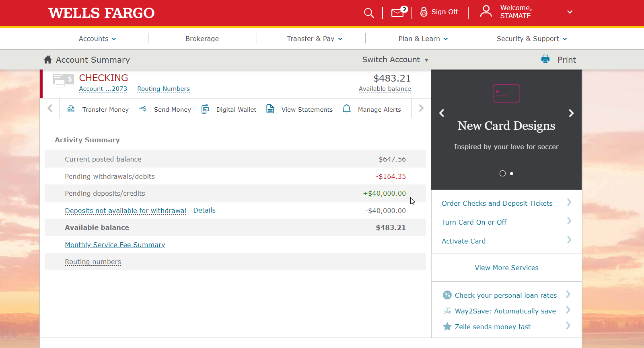Open Details for unavailable deposits
The image size is (644, 348).
[x=204, y=210]
